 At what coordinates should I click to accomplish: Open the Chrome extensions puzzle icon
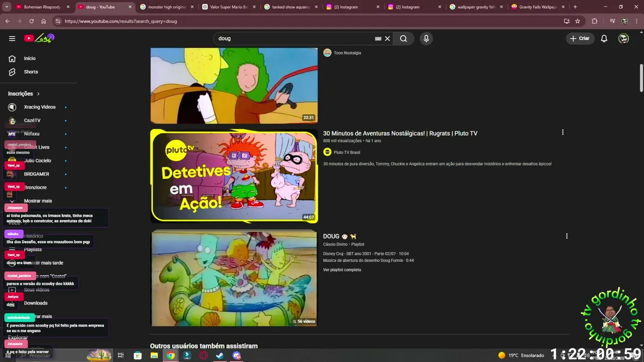point(595,21)
